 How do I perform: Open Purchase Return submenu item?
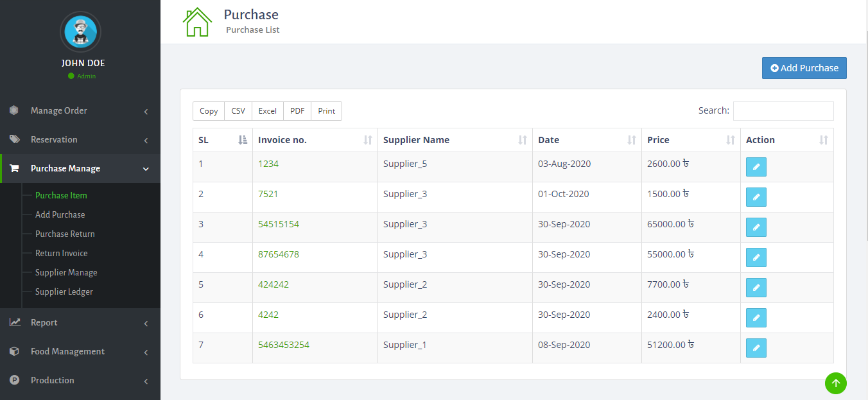click(65, 234)
